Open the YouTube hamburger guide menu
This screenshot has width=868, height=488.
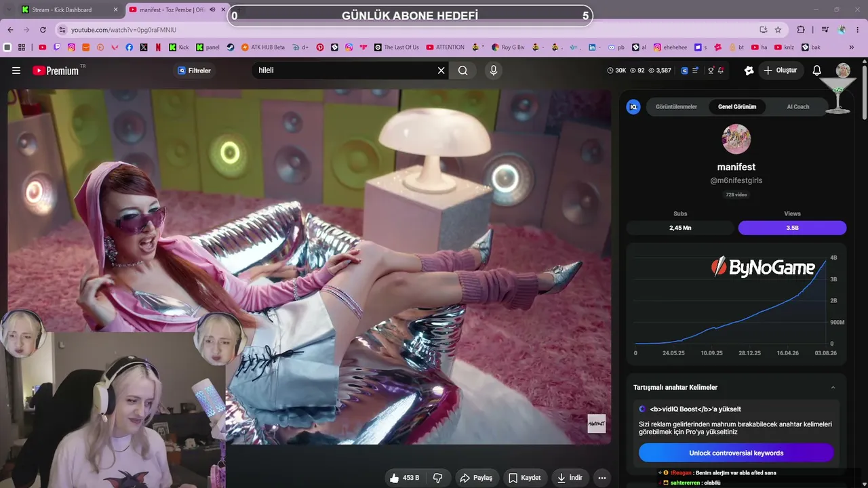(x=16, y=70)
